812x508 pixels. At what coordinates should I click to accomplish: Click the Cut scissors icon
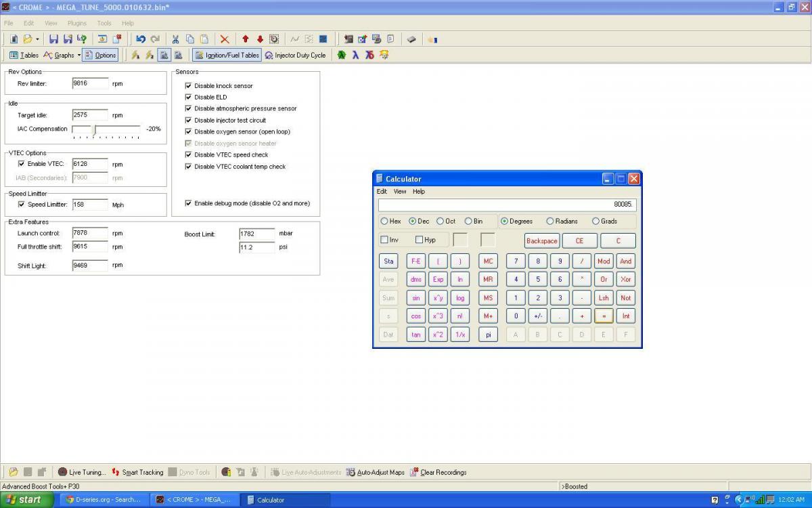[x=175, y=39]
